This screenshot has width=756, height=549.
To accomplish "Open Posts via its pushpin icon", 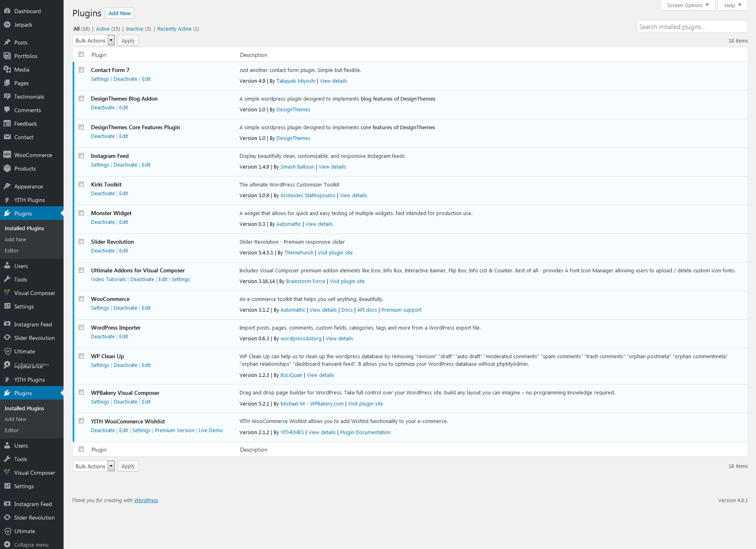I will tap(7, 43).
